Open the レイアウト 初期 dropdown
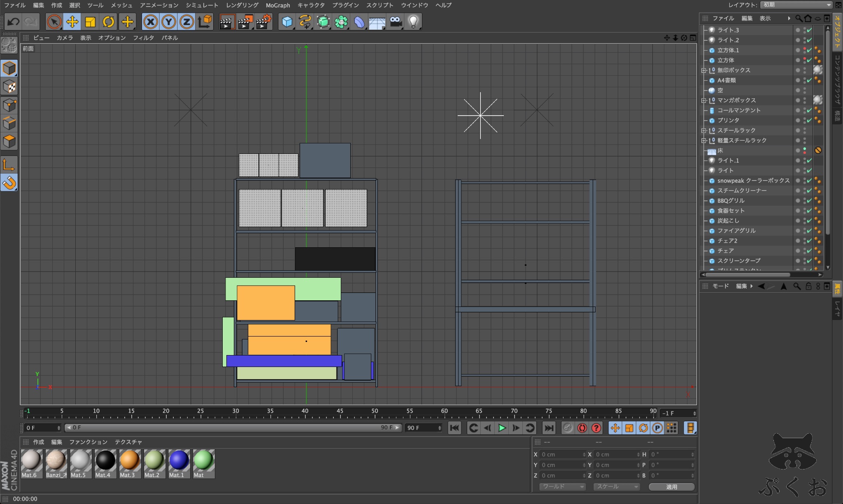The image size is (843, 504). coord(796,5)
